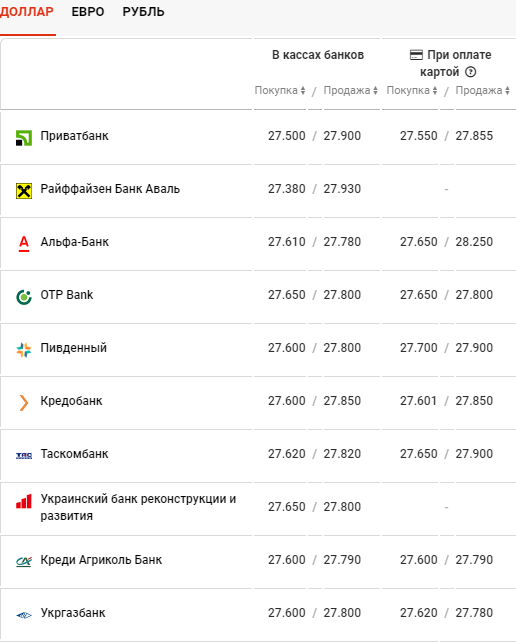Sort card payment rates by Продажа
This screenshot has width=516, height=642.
[482, 90]
